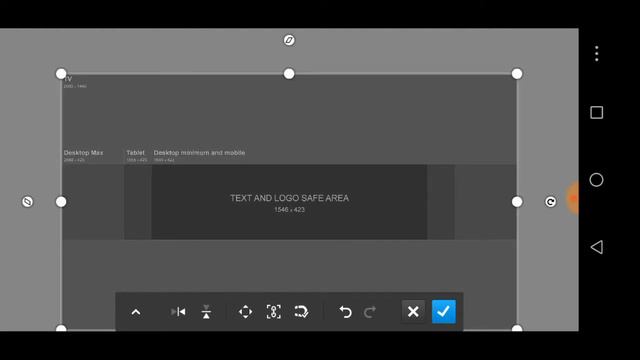640x360 pixels.
Task: Tap the Android back triangle button
Action: tap(597, 247)
